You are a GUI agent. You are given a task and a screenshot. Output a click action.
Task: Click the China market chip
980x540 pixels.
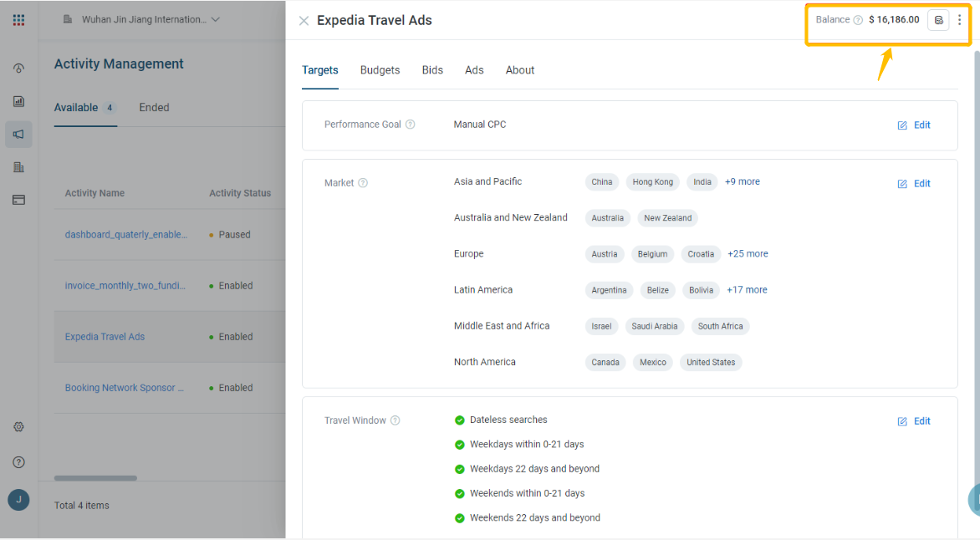pyautogui.click(x=602, y=182)
